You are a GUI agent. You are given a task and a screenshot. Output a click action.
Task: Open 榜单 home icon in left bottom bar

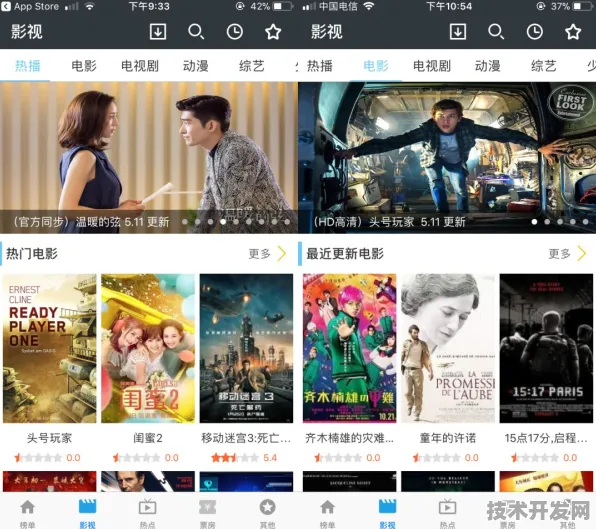(x=27, y=507)
